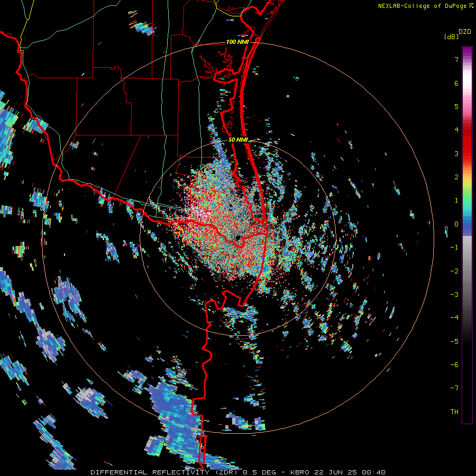The image size is (476, 476).
Task: Click the 6 value on the scale
Action: point(456,83)
